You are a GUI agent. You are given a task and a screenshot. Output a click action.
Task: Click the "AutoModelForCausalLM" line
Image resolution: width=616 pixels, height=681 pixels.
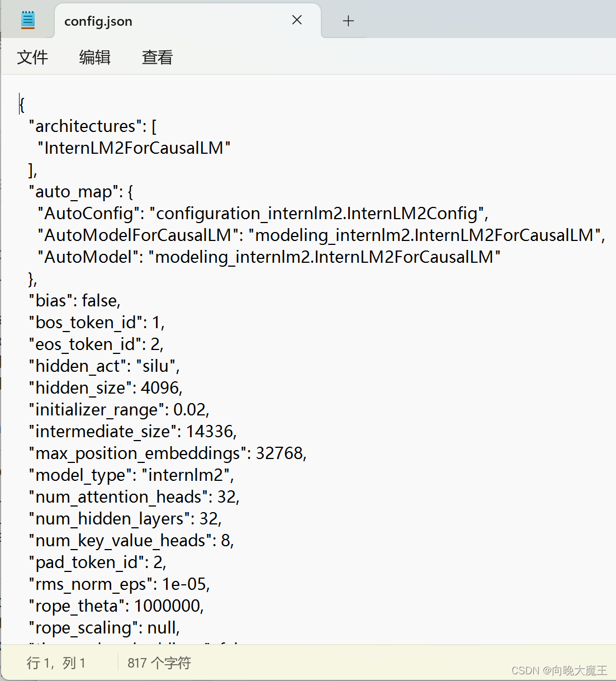point(321,235)
